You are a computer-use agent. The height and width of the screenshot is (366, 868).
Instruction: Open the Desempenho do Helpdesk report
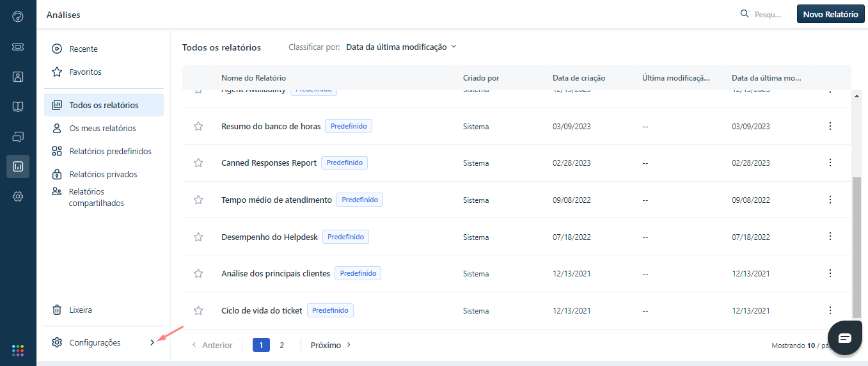[269, 237]
